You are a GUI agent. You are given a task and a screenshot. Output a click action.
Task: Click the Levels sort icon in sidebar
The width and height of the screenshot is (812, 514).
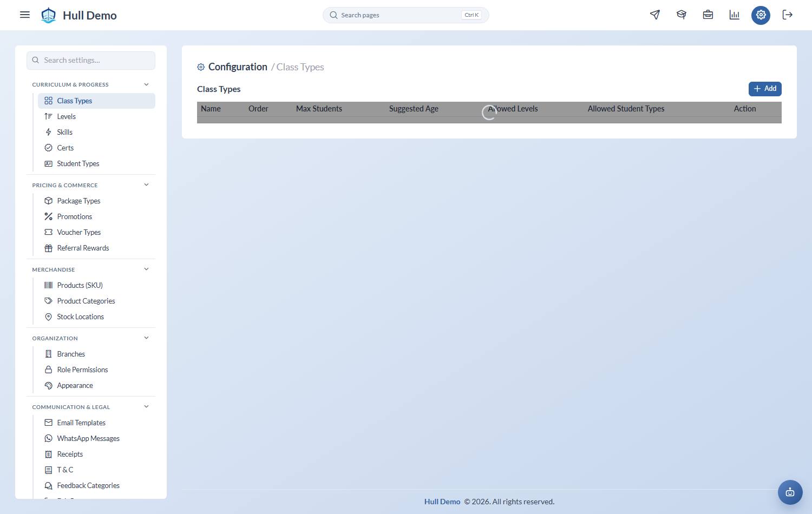(48, 116)
